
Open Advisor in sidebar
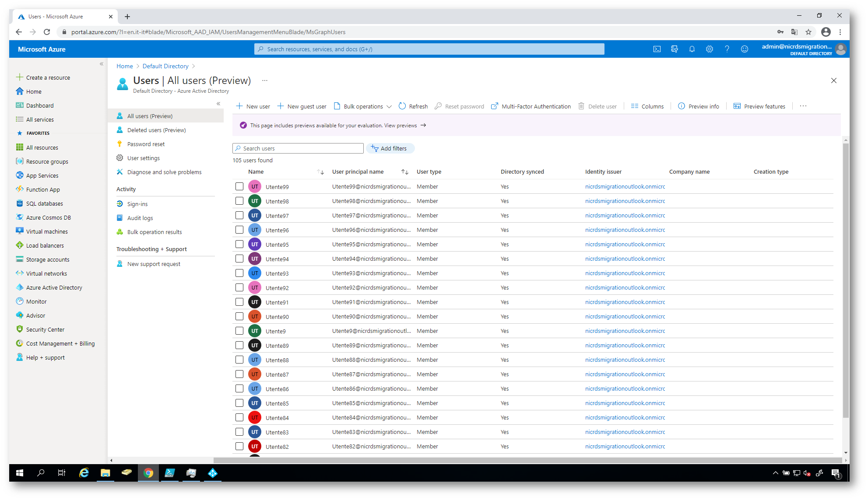coord(35,315)
